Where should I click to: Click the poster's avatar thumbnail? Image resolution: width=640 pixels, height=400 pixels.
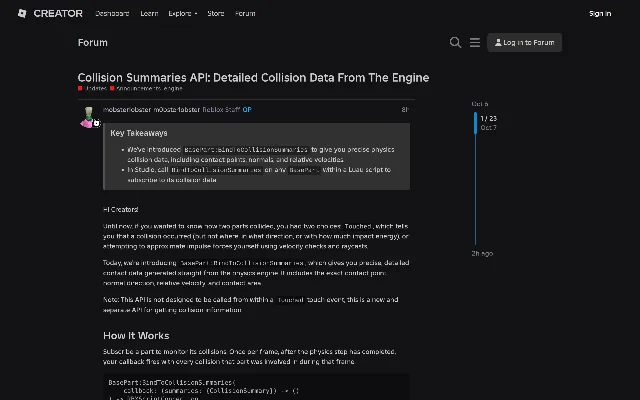point(88,117)
